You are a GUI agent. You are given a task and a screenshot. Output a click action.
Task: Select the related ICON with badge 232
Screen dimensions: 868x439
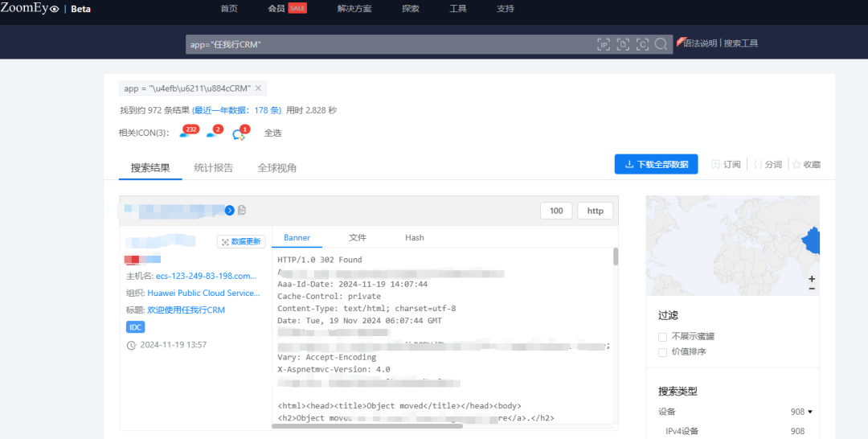(x=190, y=133)
